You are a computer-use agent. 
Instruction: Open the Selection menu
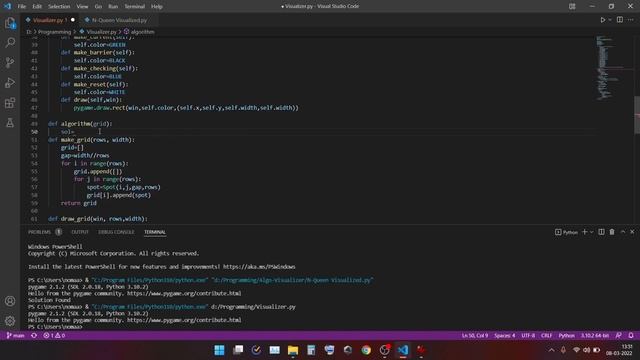59,7
